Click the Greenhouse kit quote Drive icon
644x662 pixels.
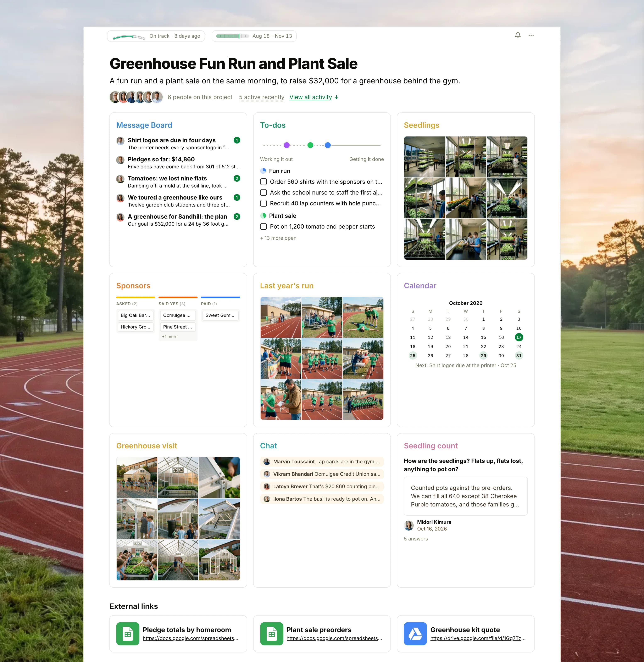[x=415, y=634]
